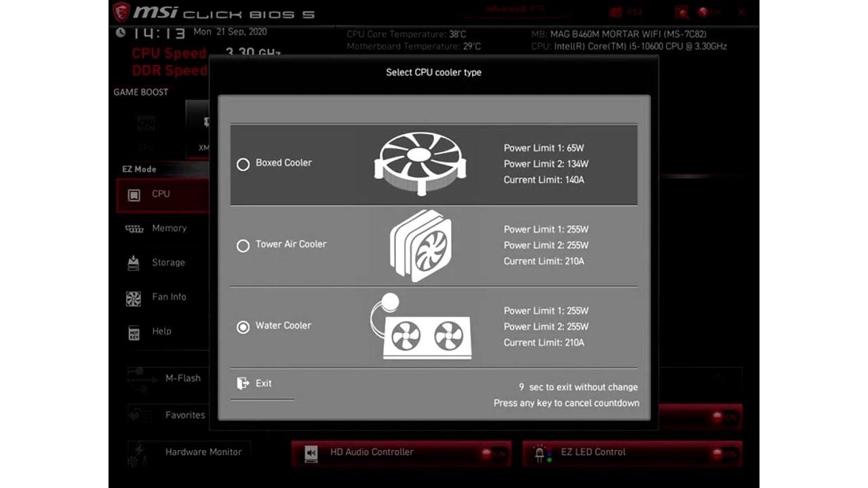Change language via the globe icon
The height and width of the screenshot is (488, 868).
coord(703,12)
